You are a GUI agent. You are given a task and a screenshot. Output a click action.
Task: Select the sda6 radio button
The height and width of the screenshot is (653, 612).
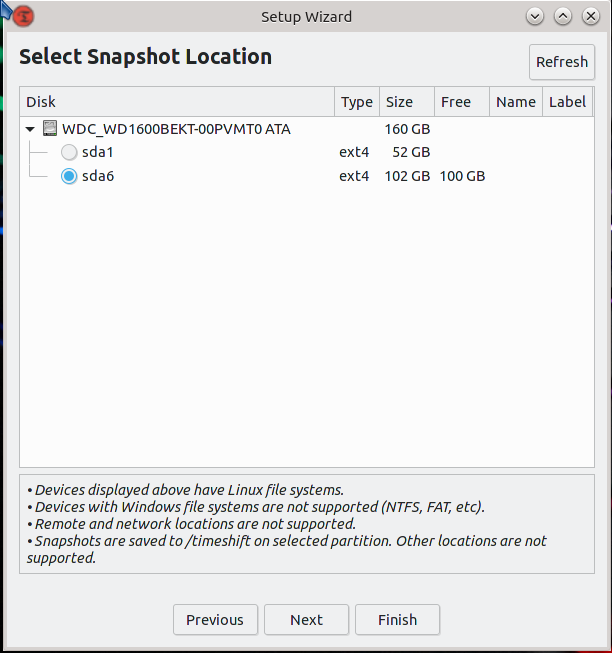pos(69,176)
